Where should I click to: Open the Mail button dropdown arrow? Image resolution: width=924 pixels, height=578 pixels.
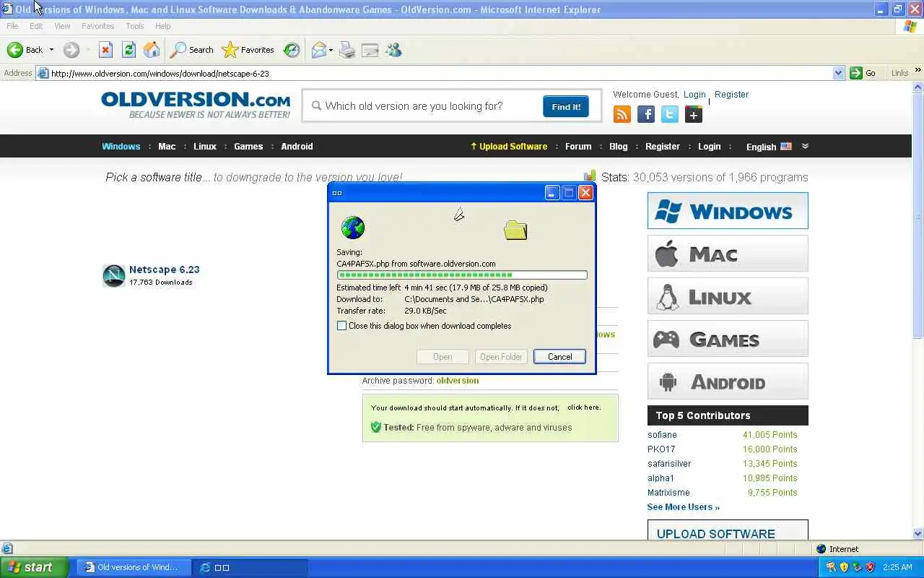(x=331, y=50)
